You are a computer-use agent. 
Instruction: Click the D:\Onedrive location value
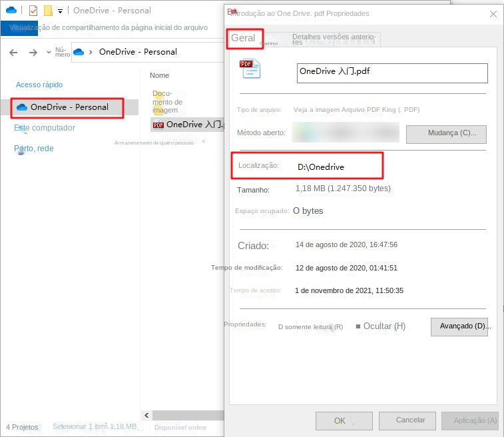(x=321, y=167)
